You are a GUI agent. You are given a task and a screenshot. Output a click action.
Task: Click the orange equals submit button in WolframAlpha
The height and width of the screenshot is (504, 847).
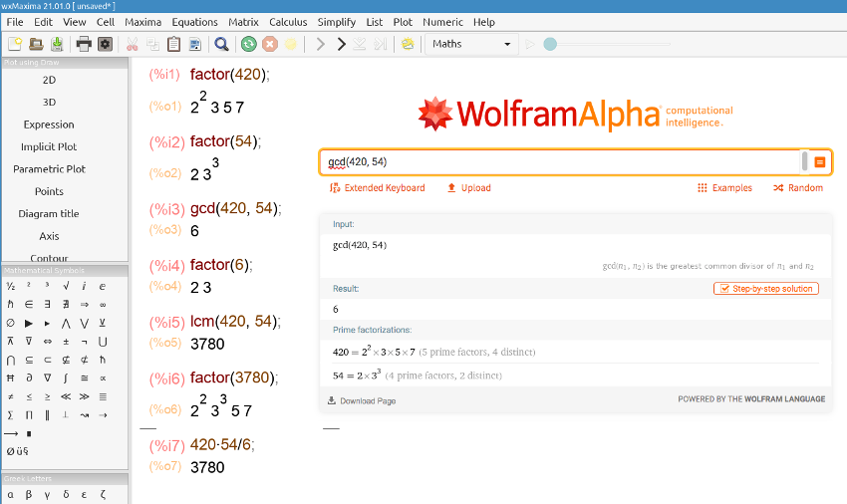[x=819, y=162]
